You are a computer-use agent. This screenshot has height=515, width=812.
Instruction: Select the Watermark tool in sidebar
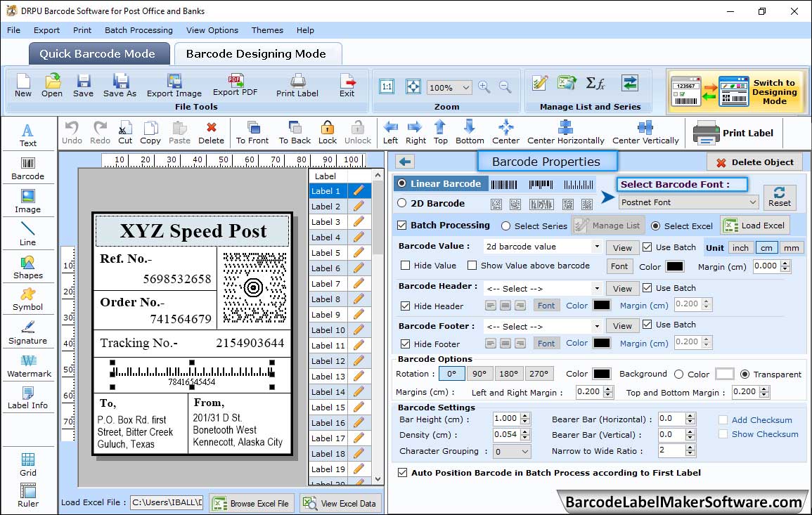(28, 366)
